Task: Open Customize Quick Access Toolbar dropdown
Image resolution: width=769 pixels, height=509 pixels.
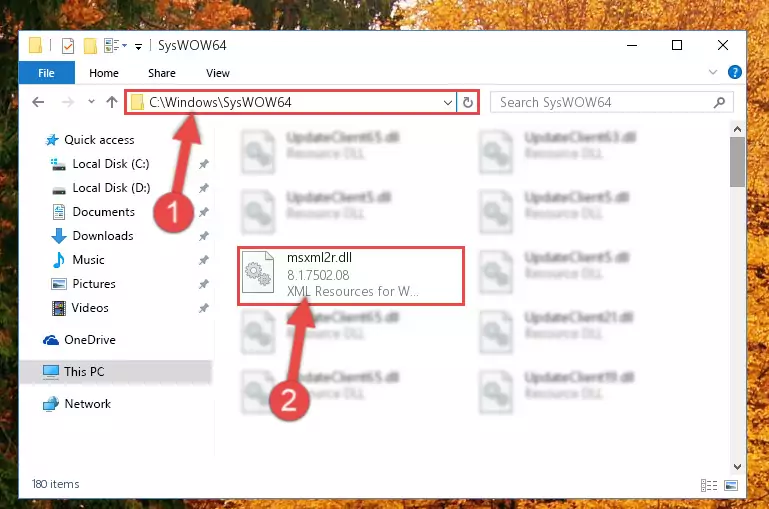Action: click(138, 47)
